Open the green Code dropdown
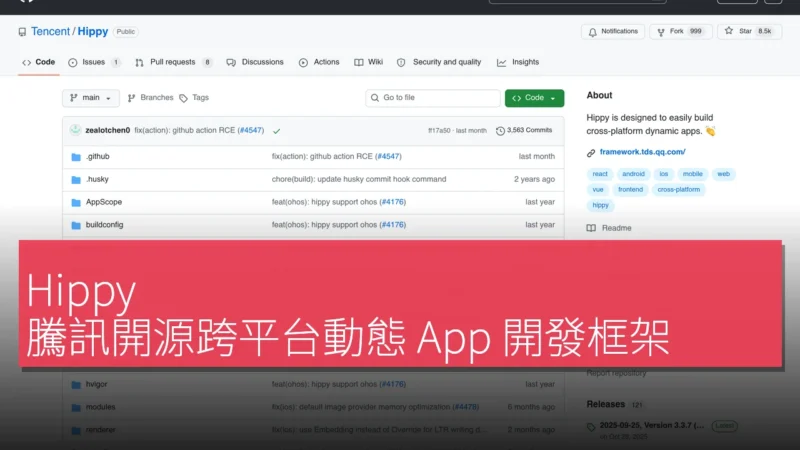The image size is (800, 450). coord(534,98)
